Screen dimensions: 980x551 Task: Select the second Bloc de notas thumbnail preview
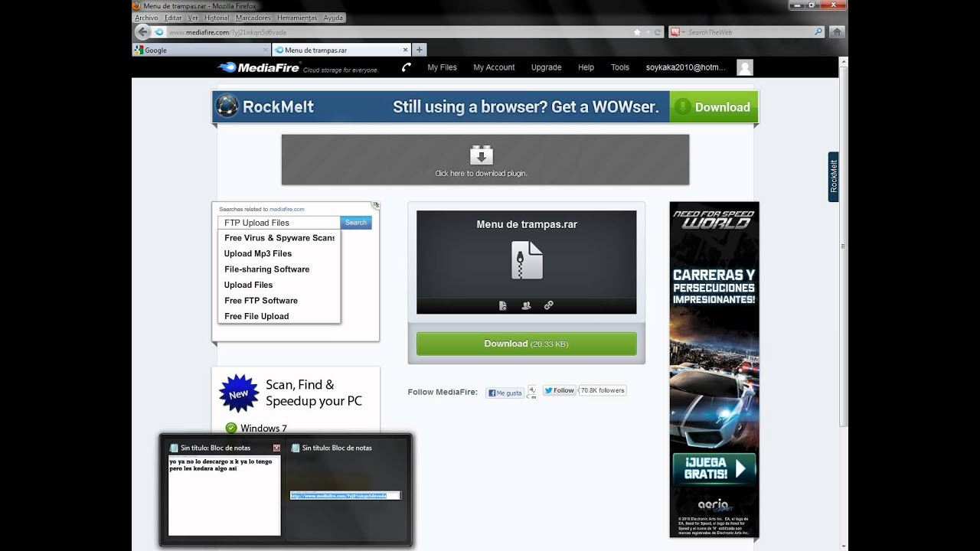tap(345, 495)
